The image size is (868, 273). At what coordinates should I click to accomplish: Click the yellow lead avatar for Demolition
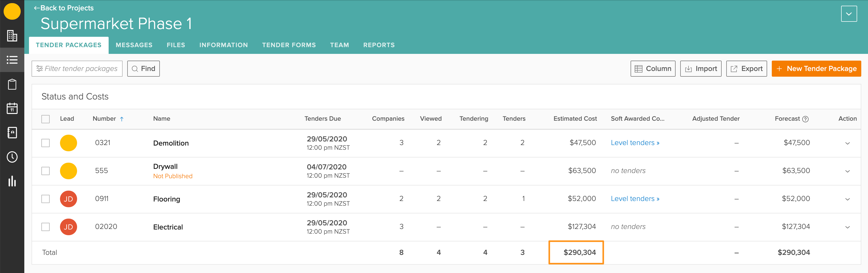coord(68,143)
